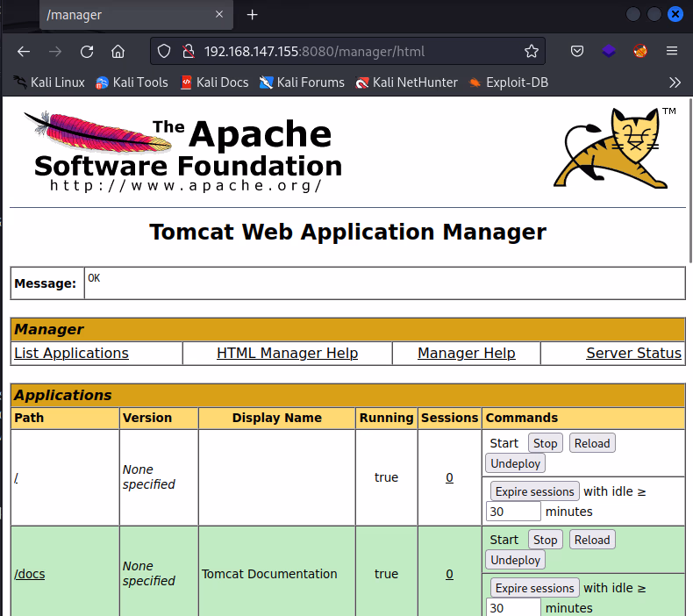693x616 pixels.
Task: Open the HTML Manager Help link
Action: [x=287, y=353]
